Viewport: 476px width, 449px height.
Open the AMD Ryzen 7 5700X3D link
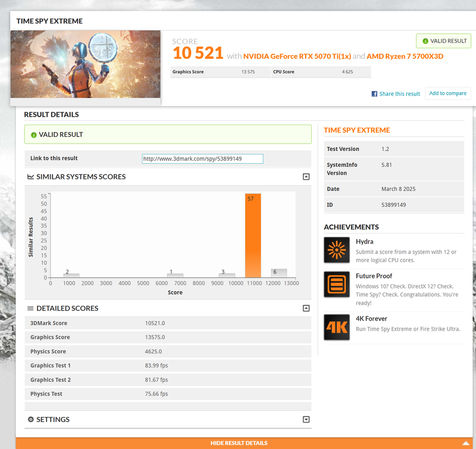point(405,56)
